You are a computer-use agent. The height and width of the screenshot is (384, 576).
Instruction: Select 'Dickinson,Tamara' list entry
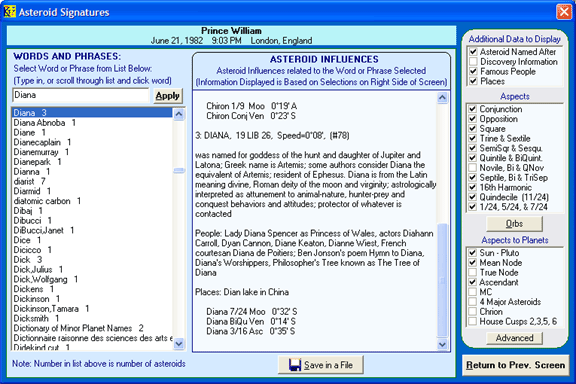[92, 309]
